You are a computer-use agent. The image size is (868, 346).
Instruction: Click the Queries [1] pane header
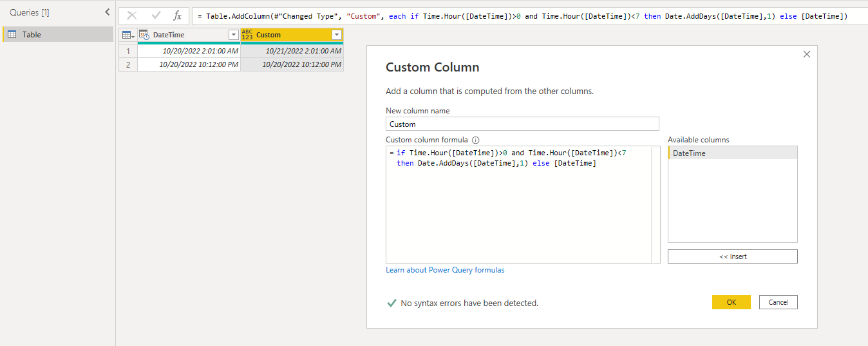(29, 12)
